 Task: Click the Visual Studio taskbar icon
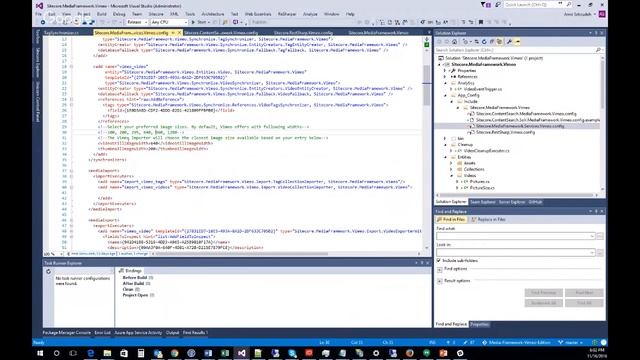[242, 353]
